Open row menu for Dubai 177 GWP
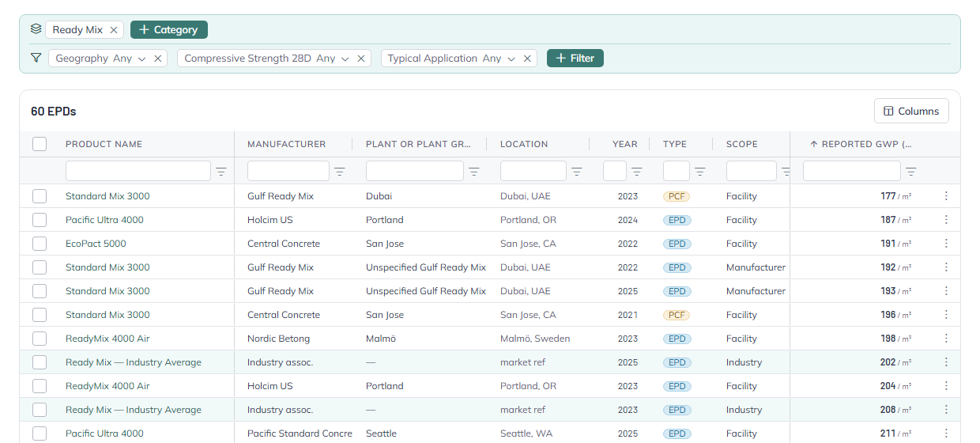Image resolution: width=980 pixels, height=443 pixels. 946,196
